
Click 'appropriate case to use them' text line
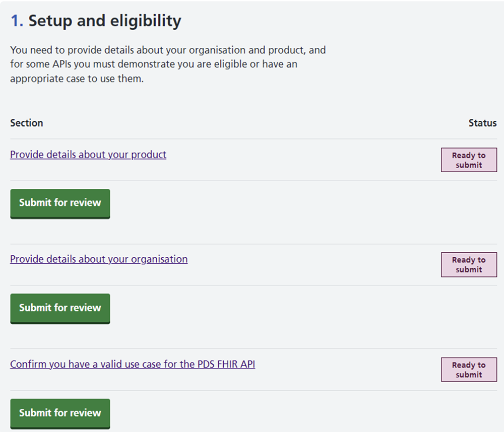77,79
